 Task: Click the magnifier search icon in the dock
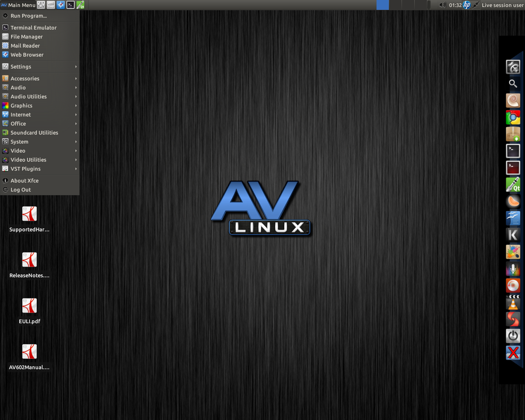click(x=513, y=84)
